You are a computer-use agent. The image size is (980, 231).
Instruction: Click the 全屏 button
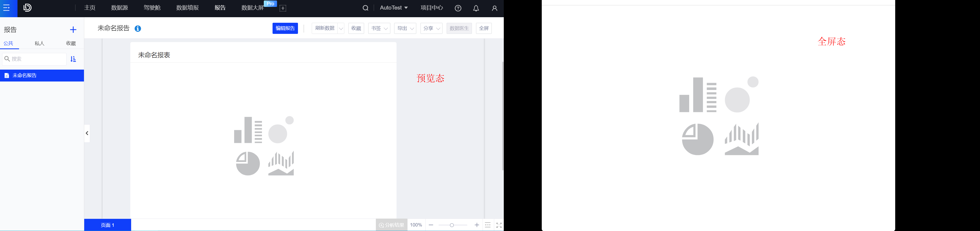484,29
